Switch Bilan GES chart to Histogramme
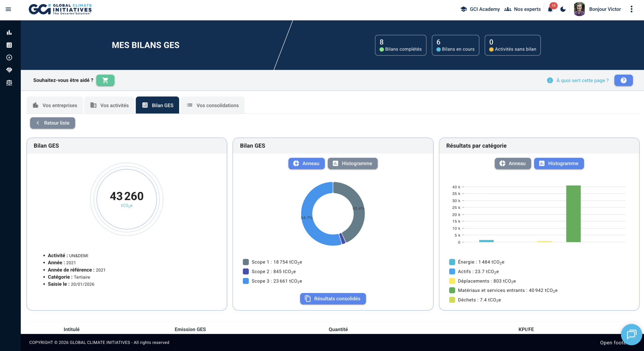 coord(352,163)
